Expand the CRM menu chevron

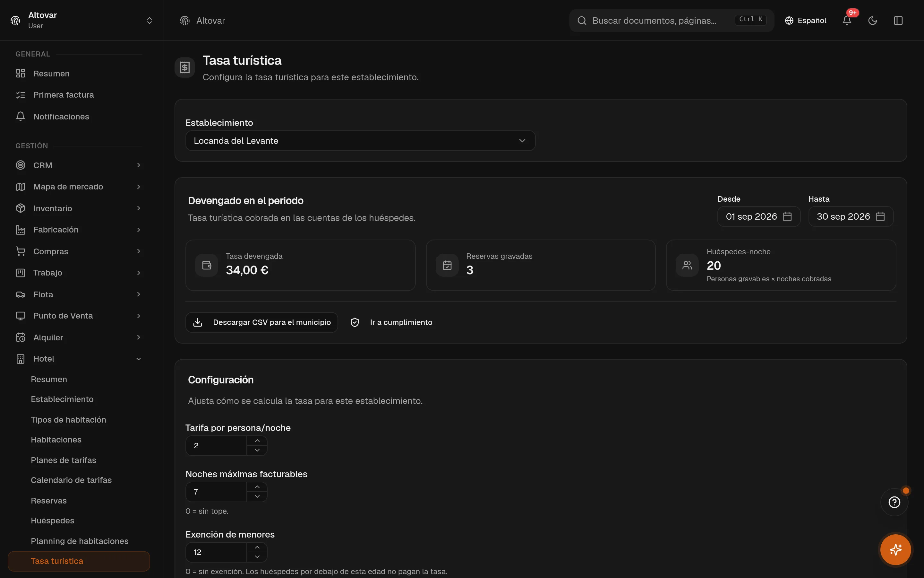coord(139,165)
